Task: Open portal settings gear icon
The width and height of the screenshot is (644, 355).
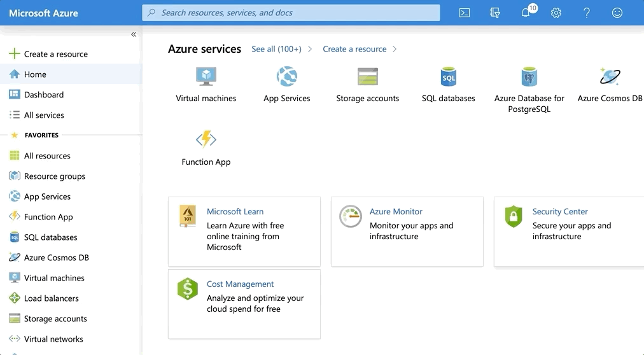Action: [x=556, y=13]
